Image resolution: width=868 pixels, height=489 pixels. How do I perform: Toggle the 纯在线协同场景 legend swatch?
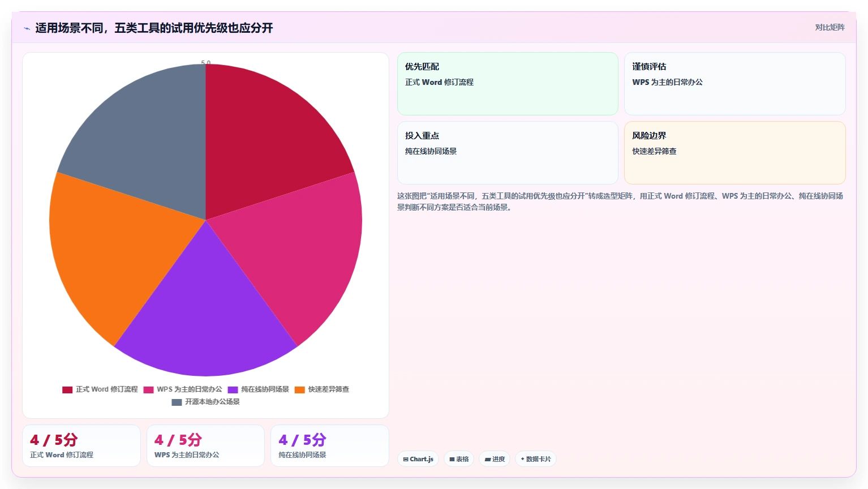[x=233, y=389]
